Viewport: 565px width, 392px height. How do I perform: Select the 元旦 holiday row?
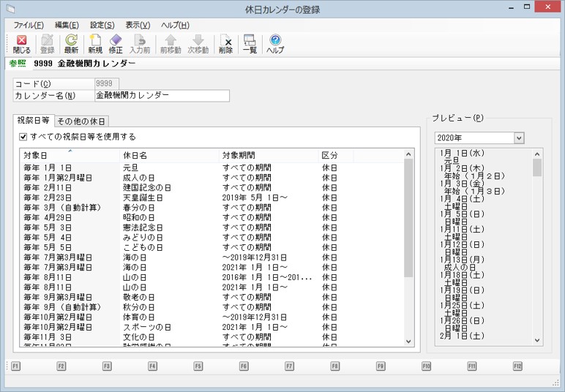(x=212, y=167)
